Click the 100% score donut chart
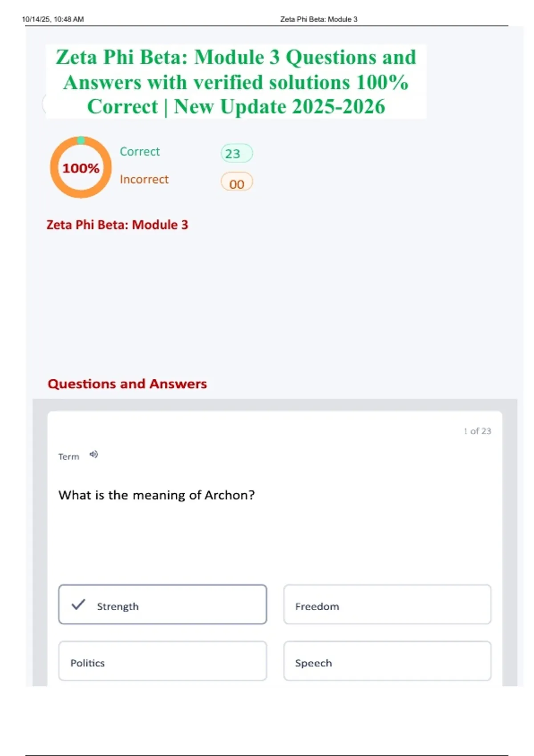This screenshot has width=534, height=756. [81, 168]
